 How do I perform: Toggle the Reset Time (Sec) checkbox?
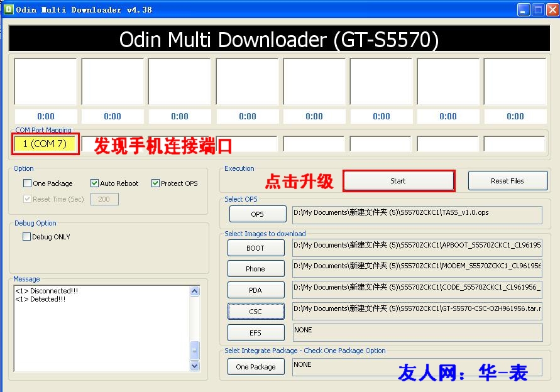tap(27, 199)
